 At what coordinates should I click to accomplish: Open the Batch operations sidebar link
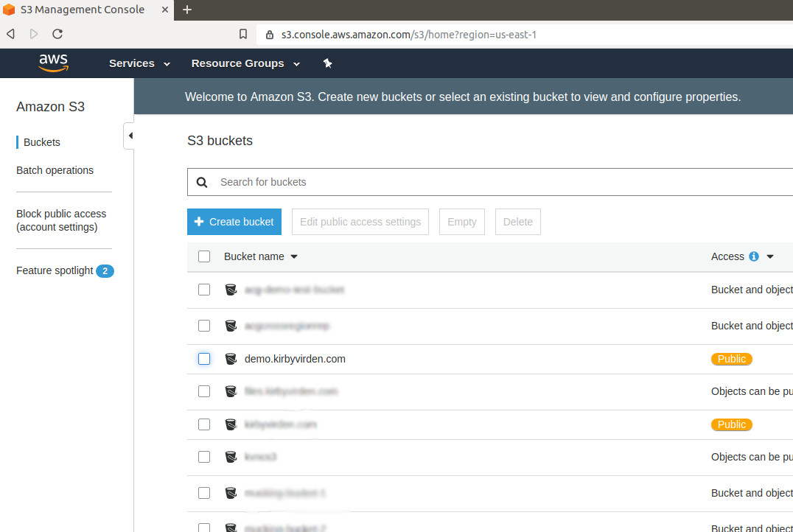pyautogui.click(x=55, y=170)
